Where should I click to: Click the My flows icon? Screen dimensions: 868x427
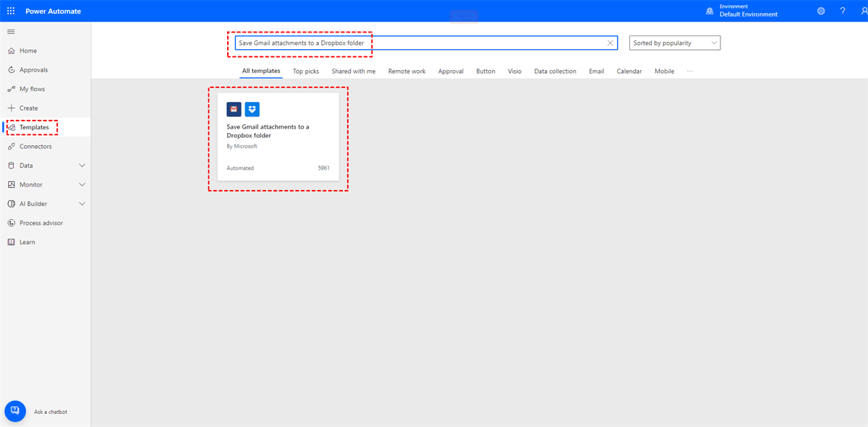[x=11, y=89]
